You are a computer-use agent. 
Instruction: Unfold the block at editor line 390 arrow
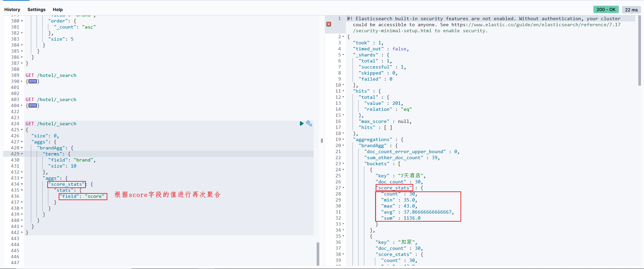[22, 81]
